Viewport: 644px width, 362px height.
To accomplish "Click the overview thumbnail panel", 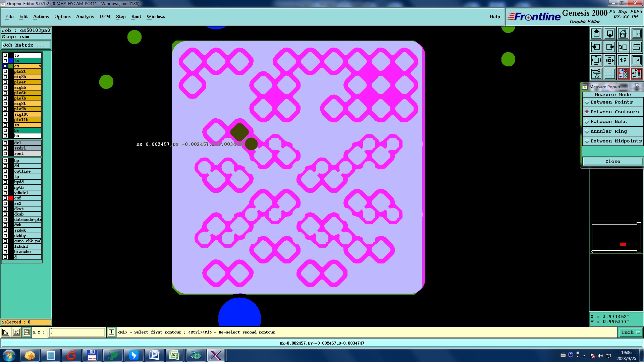I will tap(616, 238).
